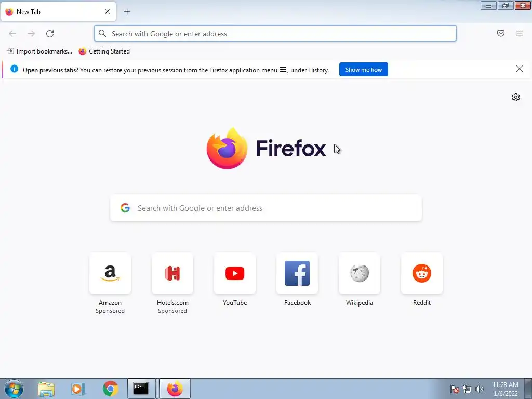Restore down the Firefox window
The image size is (532, 399).
[505, 6]
